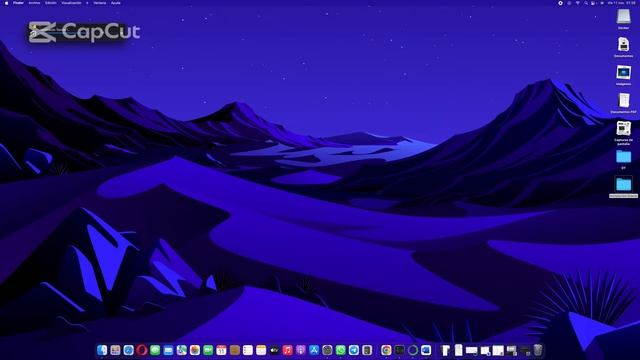Open the App Store from the Dock
Viewport: 640px width, 360px height.
[314, 350]
